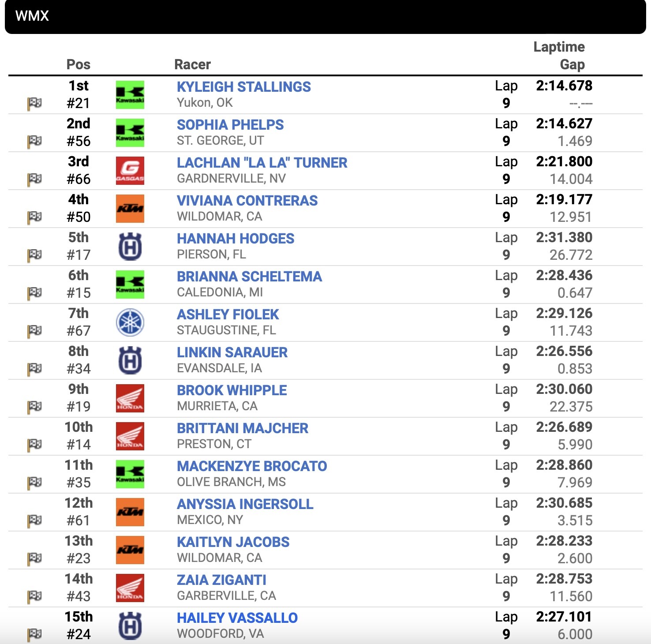Click the Husqvarna icon beside Hannah Hodges
This screenshot has height=644, width=651.
pyautogui.click(x=130, y=247)
